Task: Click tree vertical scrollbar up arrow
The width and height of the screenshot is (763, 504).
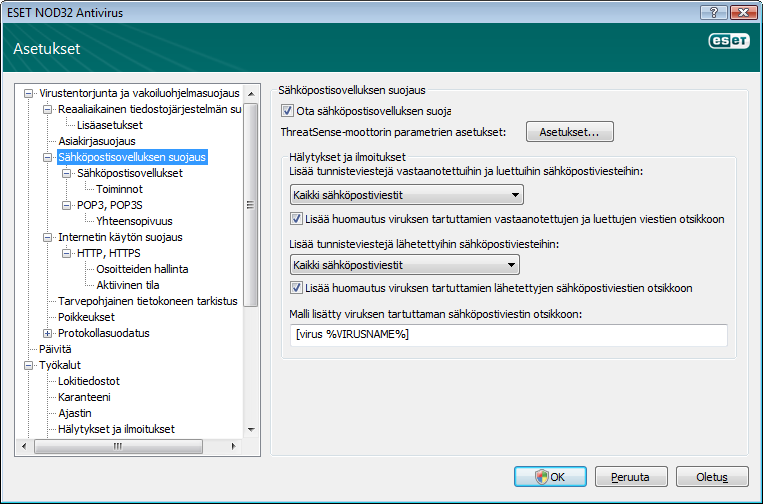Action: 251,93
